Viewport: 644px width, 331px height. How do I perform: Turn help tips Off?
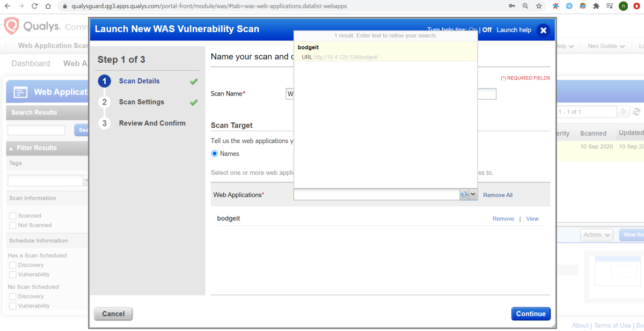[x=487, y=30]
